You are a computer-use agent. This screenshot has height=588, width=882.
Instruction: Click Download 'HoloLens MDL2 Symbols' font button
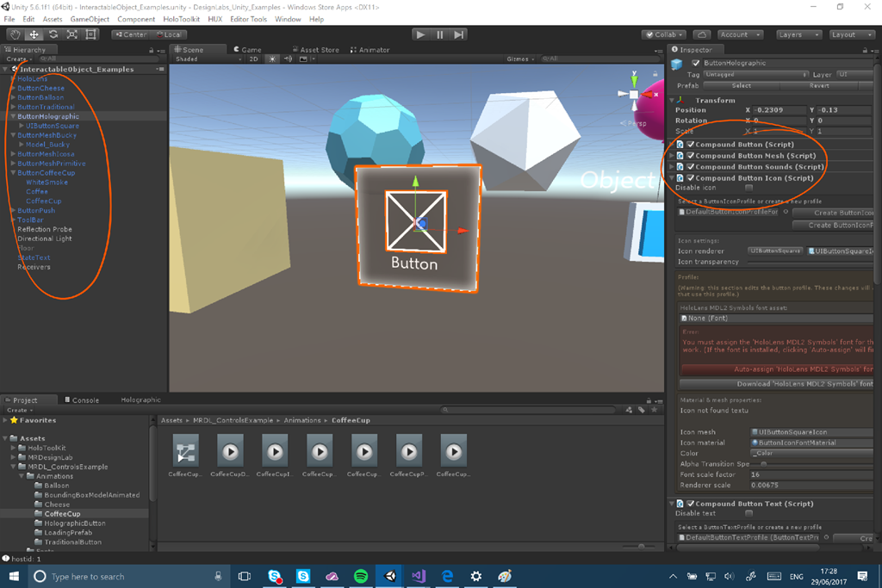point(777,384)
